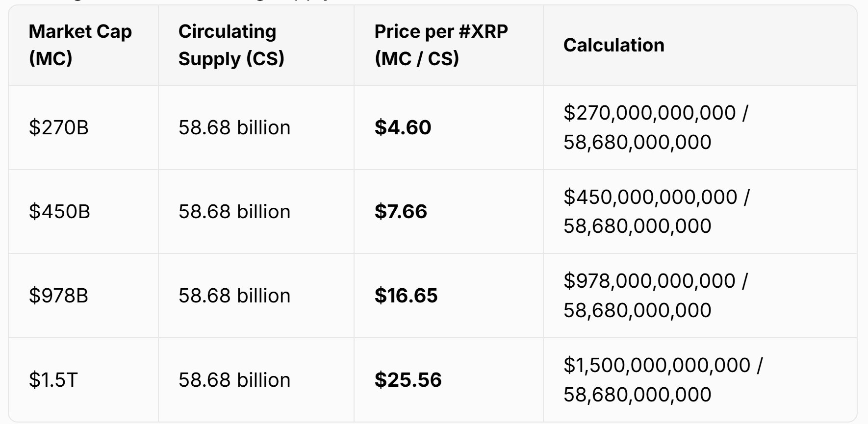This screenshot has height=424, width=868.
Task: Click the bold $25.56 price value
Action: [x=408, y=380]
